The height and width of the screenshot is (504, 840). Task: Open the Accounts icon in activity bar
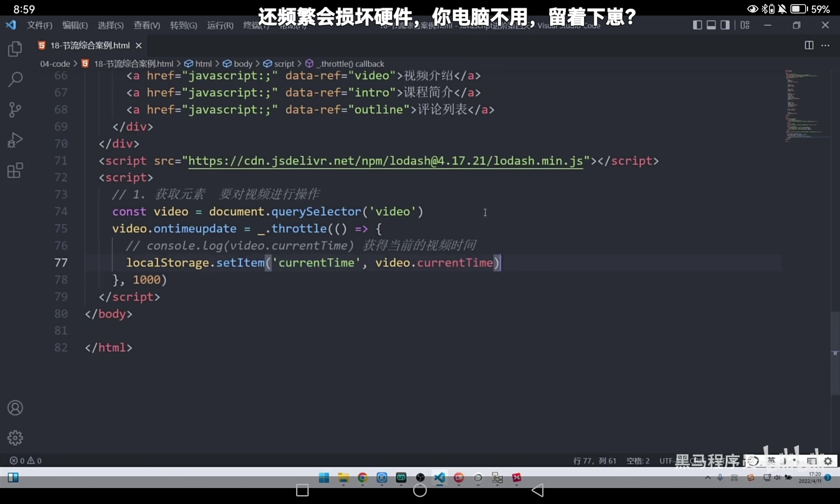(x=15, y=408)
